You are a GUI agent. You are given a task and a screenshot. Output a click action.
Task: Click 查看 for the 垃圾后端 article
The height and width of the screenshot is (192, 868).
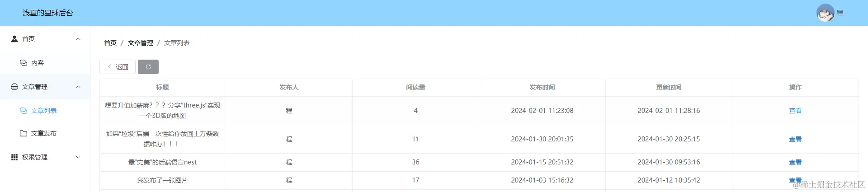795,139
